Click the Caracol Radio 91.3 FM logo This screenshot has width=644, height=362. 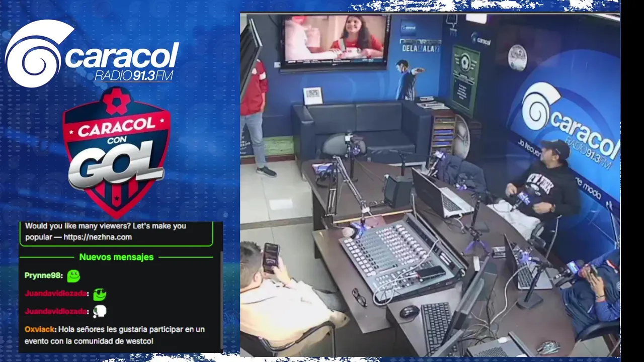pos(92,53)
